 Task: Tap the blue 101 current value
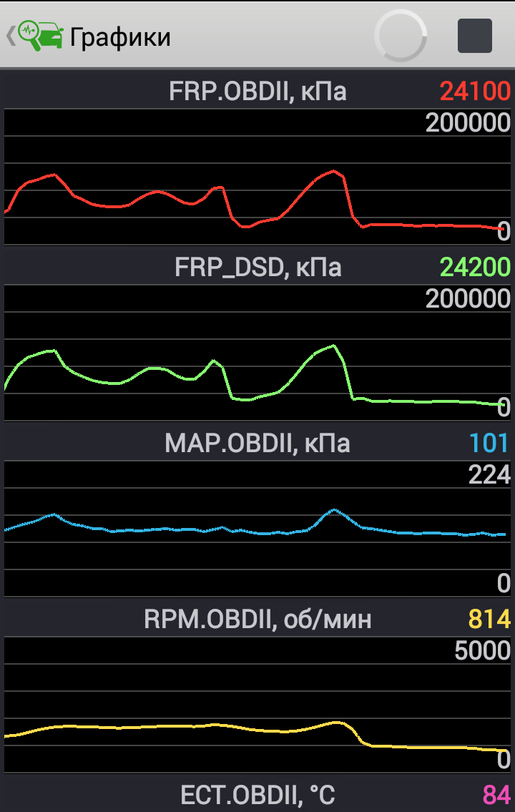tap(489, 444)
